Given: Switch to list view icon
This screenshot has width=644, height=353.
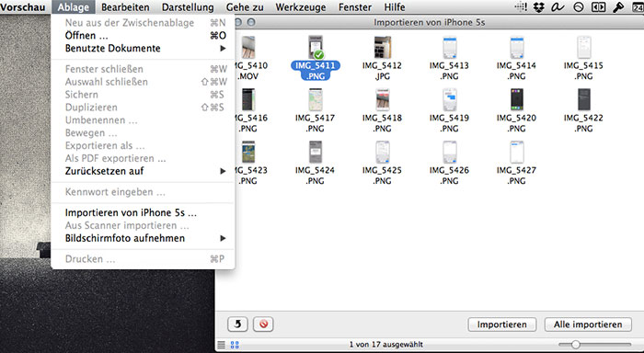Looking at the screenshot, I should click(222, 345).
